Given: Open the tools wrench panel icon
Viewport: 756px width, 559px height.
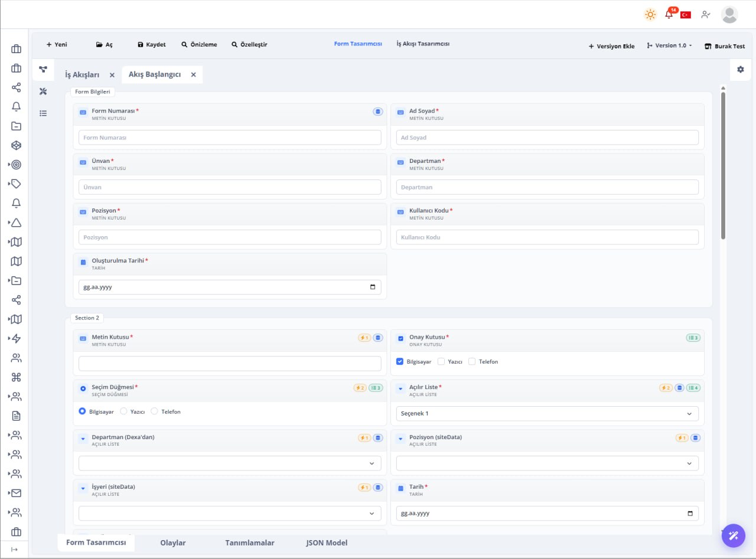Looking at the screenshot, I should click(x=43, y=91).
